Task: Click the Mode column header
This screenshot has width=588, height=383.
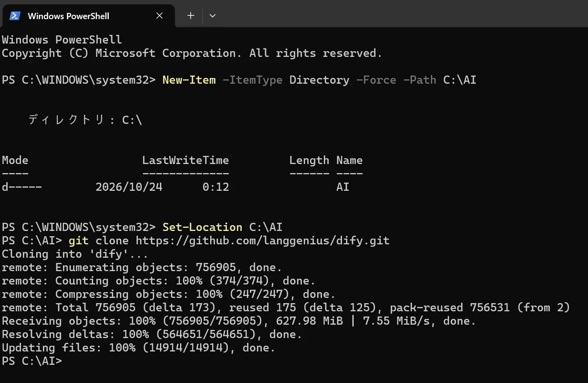Action: pos(15,160)
